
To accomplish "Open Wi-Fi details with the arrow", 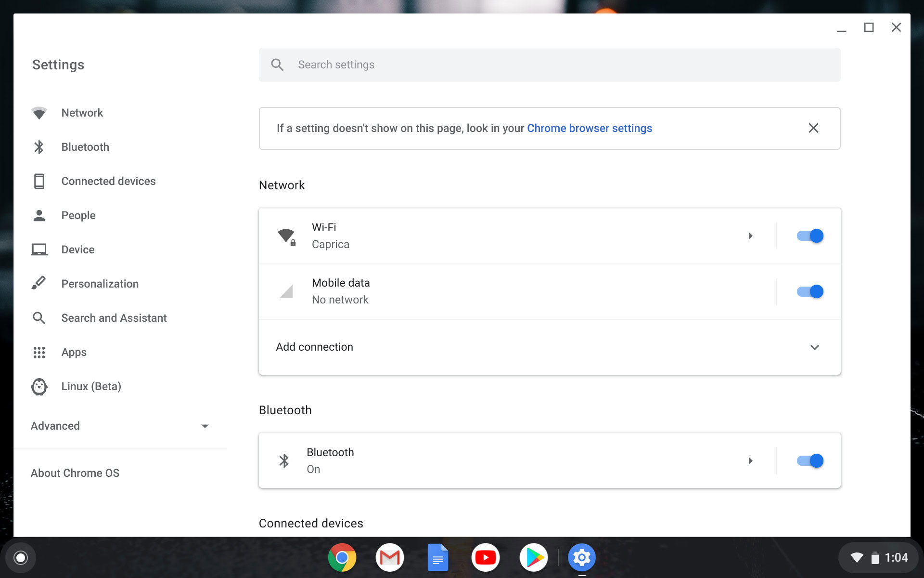I will (750, 236).
